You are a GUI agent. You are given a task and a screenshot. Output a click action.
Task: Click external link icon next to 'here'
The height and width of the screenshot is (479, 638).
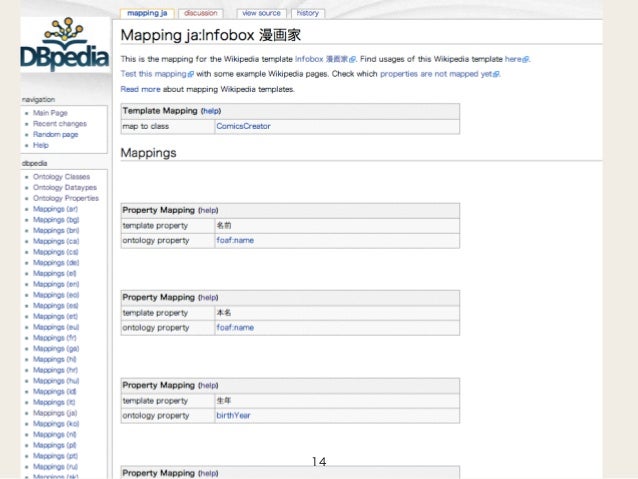click(x=526, y=59)
